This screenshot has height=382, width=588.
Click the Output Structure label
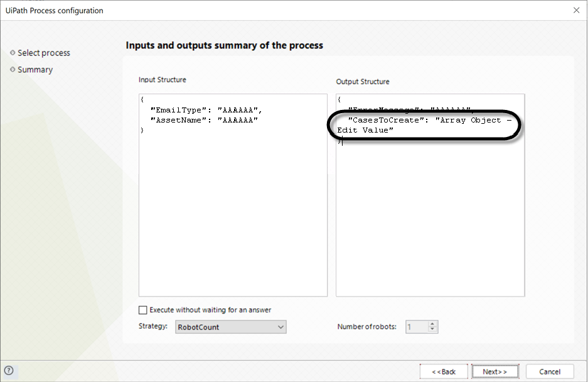(363, 82)
